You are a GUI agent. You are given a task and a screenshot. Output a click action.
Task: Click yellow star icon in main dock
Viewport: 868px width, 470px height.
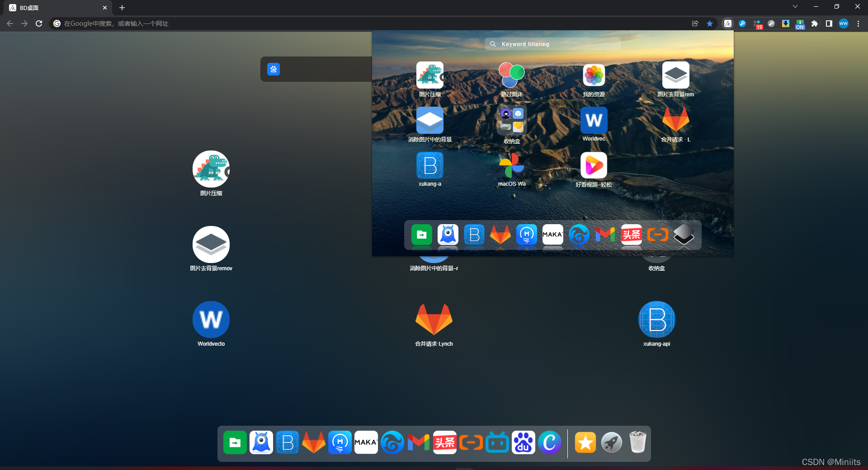(585, 442)
